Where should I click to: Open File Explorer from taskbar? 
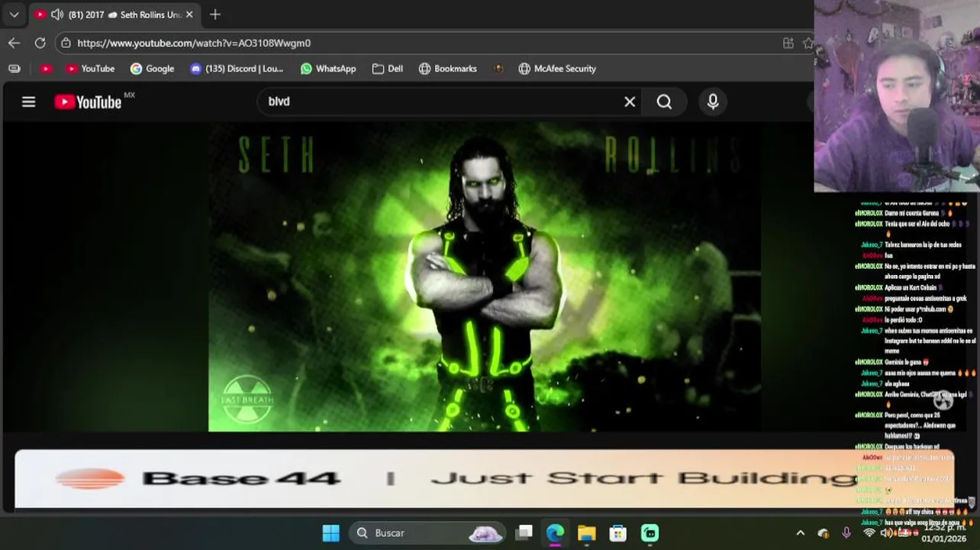tap(586, 533)
